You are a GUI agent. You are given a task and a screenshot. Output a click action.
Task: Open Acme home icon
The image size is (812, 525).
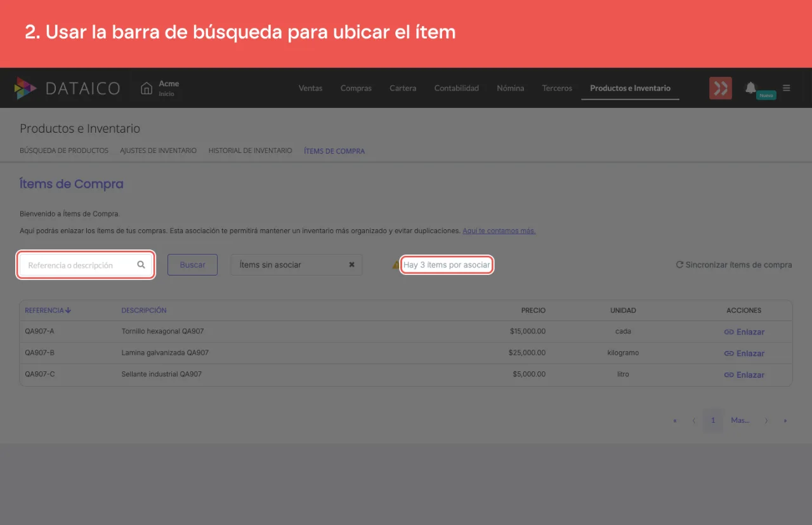click(147, 88)
